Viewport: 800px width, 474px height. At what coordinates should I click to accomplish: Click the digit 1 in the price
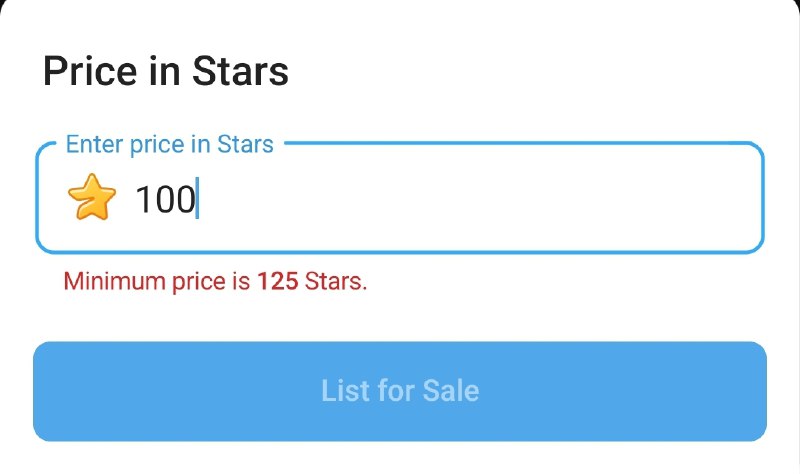(143, 199)
